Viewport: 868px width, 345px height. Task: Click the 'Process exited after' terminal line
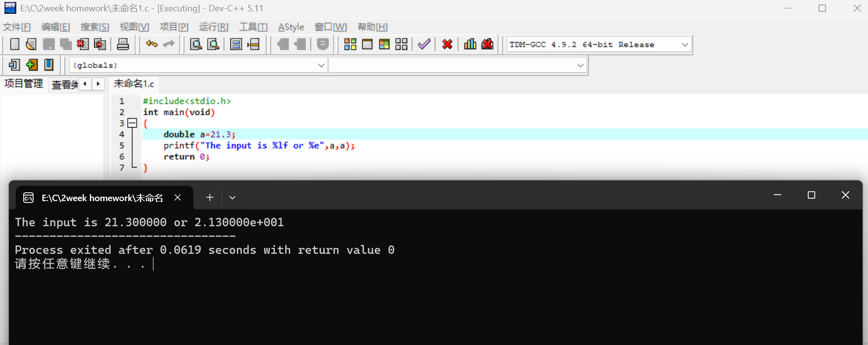tap(205, 250)
